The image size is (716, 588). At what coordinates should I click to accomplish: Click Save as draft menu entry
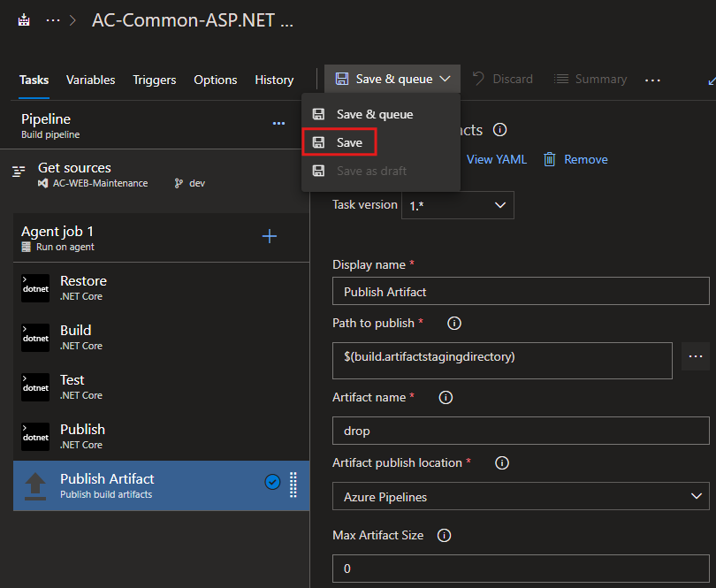click(381, 171)
